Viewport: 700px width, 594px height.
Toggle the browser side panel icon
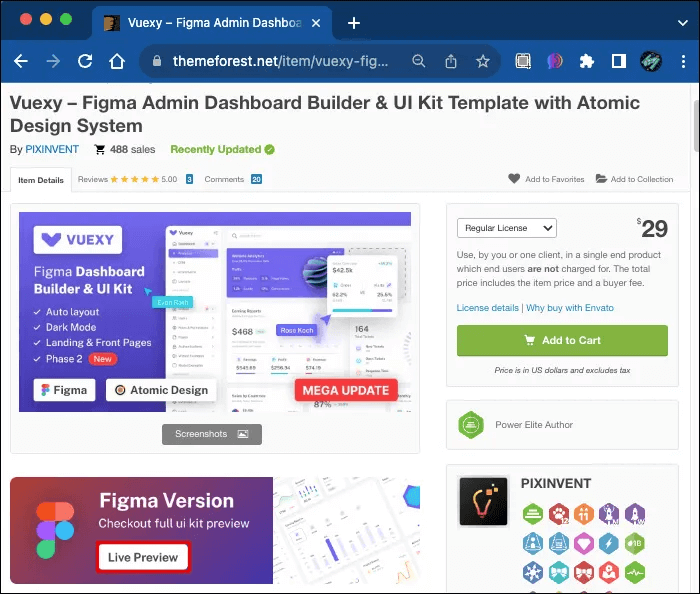tap(619, 61)
